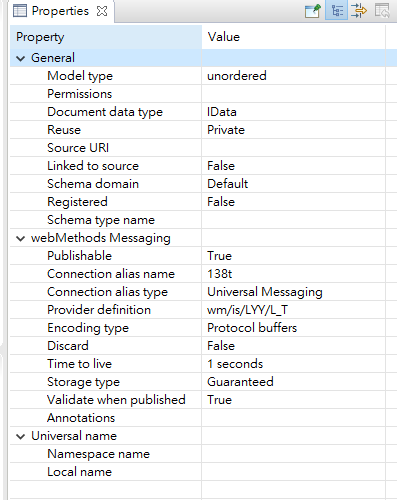Select the Reuse property
This screenshot has height=500, width=397.
click(x=64, y=130)
